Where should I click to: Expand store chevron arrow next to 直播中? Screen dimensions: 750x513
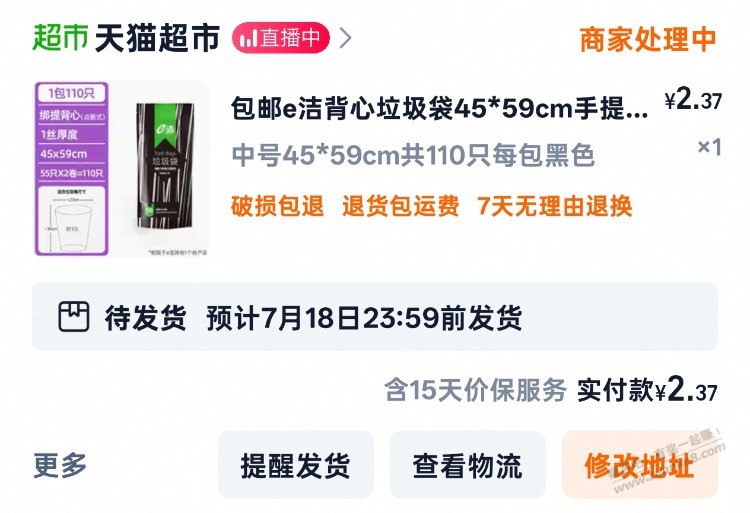(x=345, y=38)
